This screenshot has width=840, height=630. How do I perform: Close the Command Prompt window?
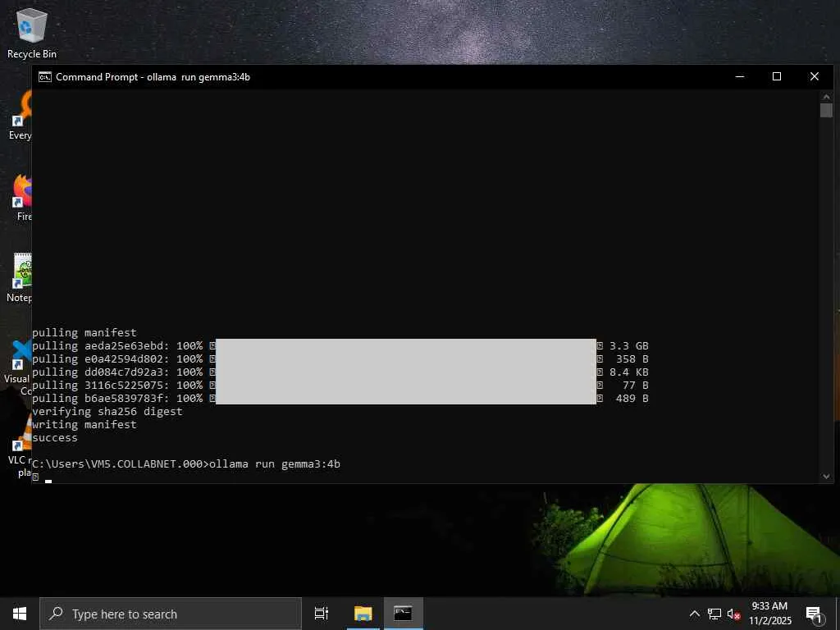[815, 76]
